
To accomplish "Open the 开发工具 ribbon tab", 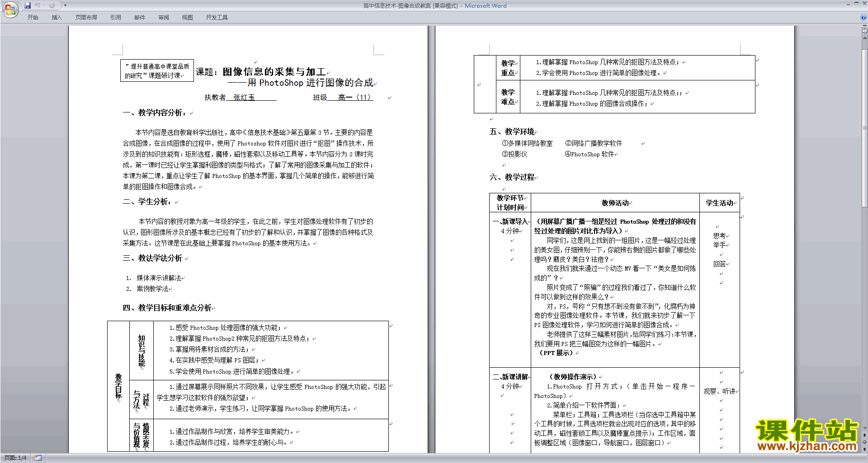I will [x=217, y=18].
